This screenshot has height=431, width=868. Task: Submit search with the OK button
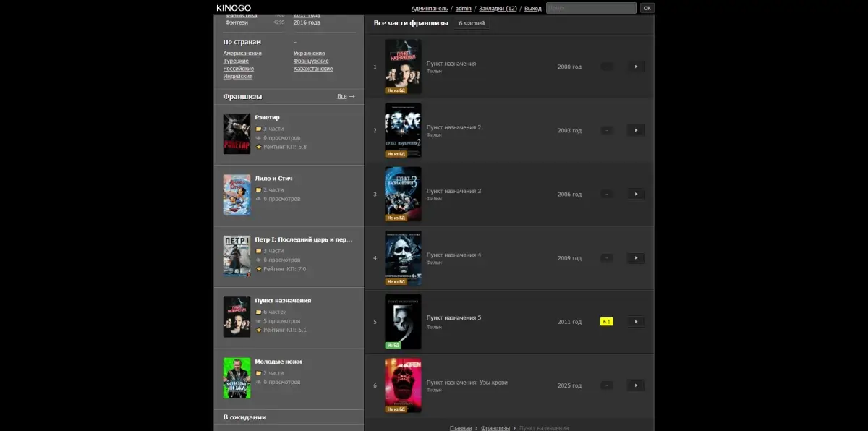pos(647,8)
